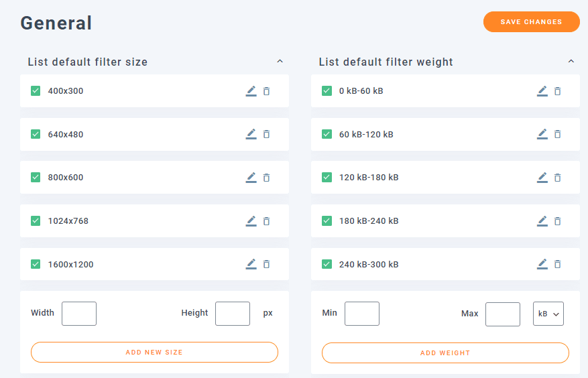
Task: Delete the 640x480 size filter
Action: click(x=266, y=134)
